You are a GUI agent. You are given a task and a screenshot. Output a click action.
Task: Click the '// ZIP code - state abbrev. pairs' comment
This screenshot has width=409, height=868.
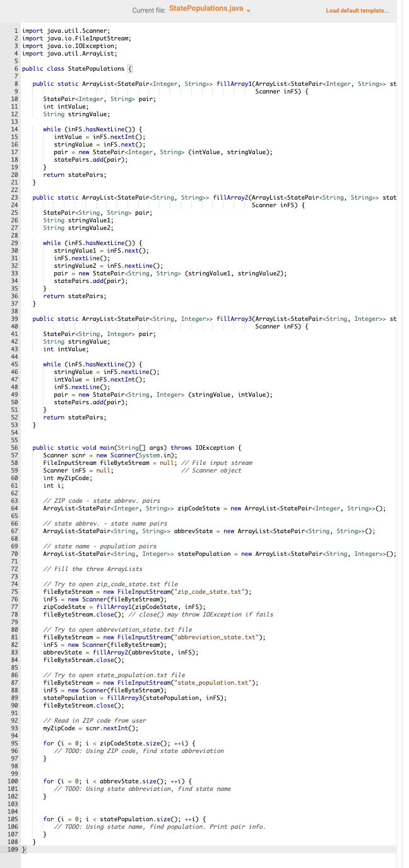coord(102,501)
